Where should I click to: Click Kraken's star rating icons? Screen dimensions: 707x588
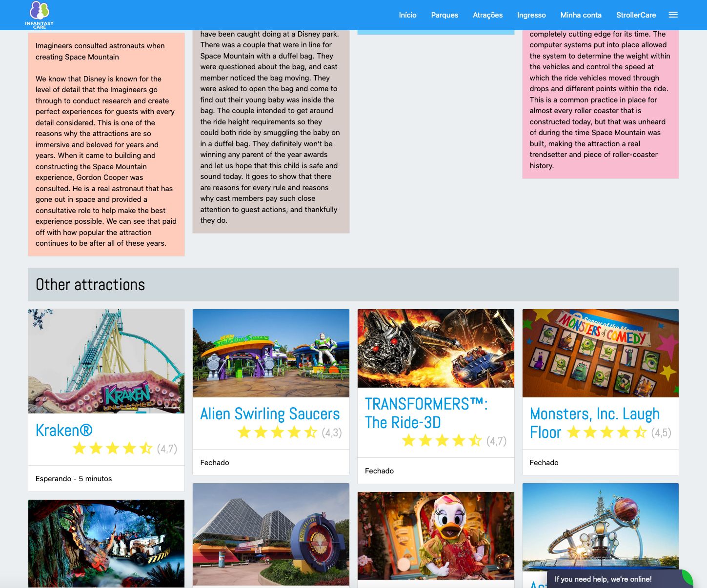click(x=113, y=449)
